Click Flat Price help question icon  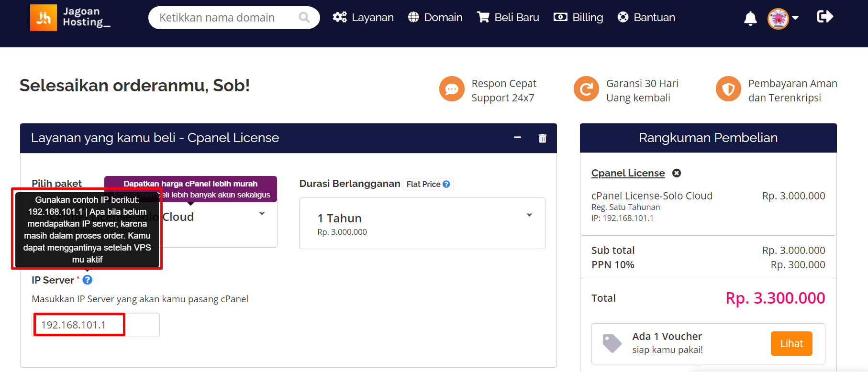pos(446,184)
